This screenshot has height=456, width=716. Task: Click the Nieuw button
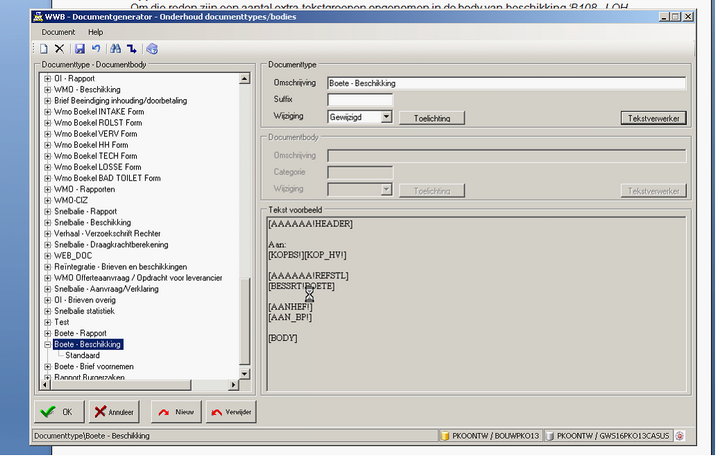176,412
